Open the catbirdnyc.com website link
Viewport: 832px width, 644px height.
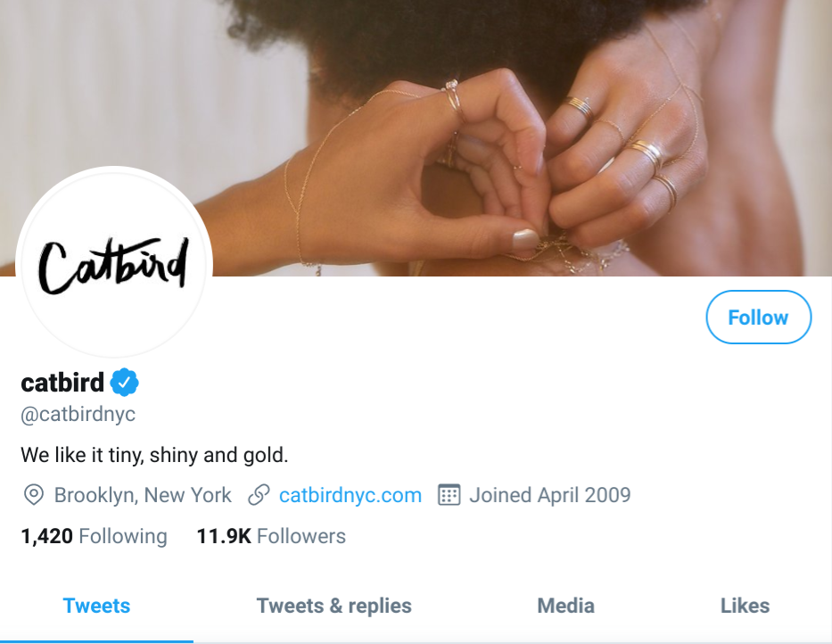pos(350,495)
